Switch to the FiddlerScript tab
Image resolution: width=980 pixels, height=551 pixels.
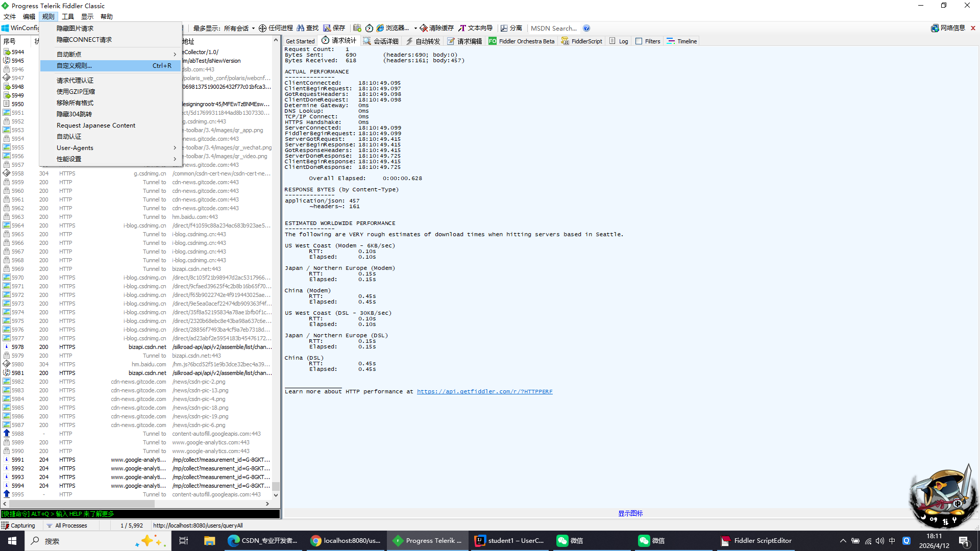coord(581,41)
